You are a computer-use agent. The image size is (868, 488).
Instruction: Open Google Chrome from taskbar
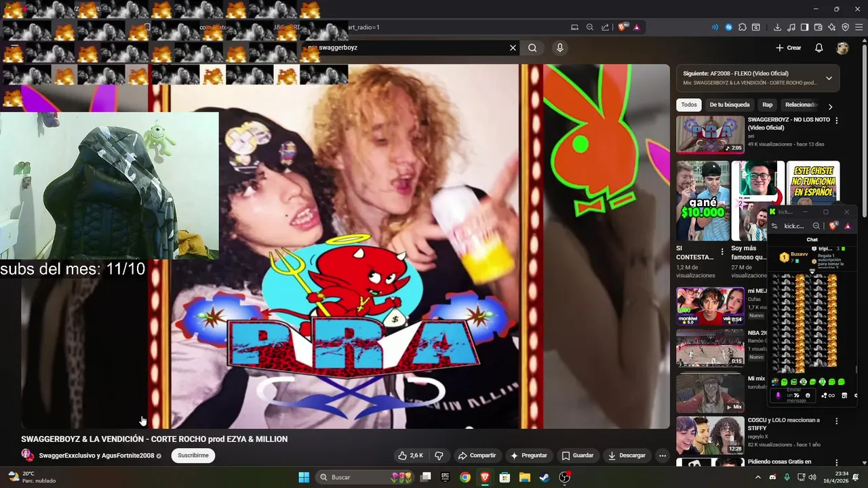click(465, 477)
